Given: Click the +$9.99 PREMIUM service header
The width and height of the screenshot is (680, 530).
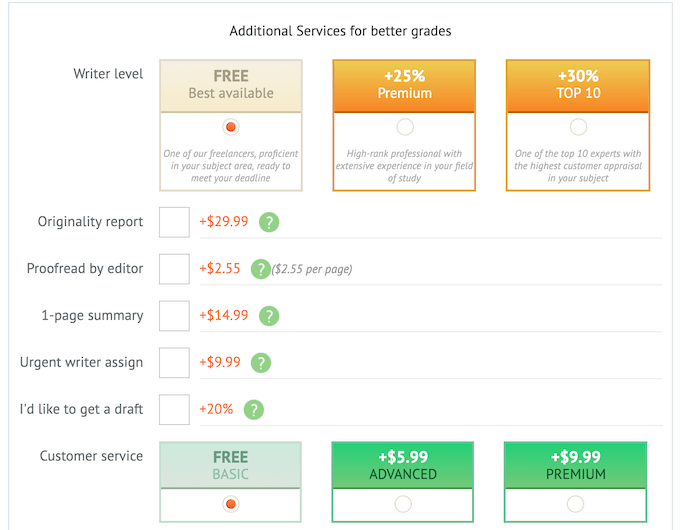Looking at the screenshot, I should point(576,465).
